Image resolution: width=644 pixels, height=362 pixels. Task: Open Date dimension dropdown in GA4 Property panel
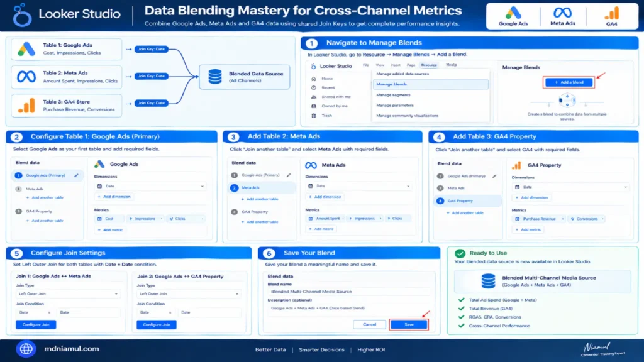click(x=570, y=187)
